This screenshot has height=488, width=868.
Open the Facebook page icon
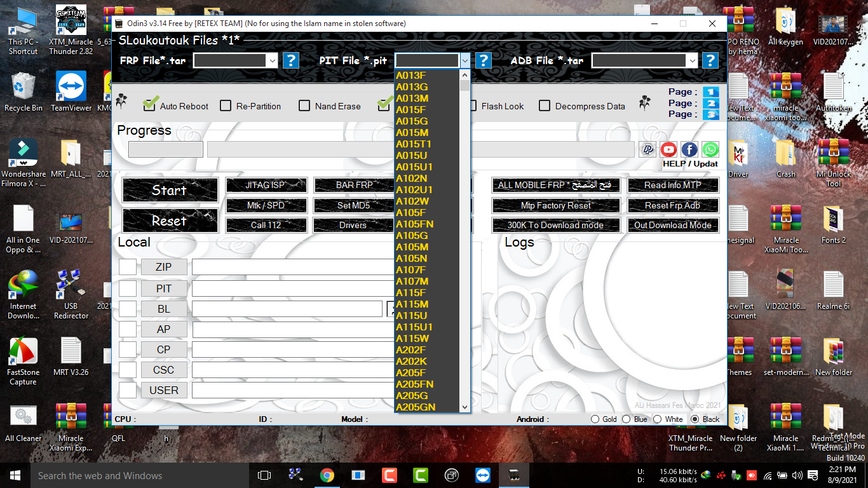[x=689, y=149]
